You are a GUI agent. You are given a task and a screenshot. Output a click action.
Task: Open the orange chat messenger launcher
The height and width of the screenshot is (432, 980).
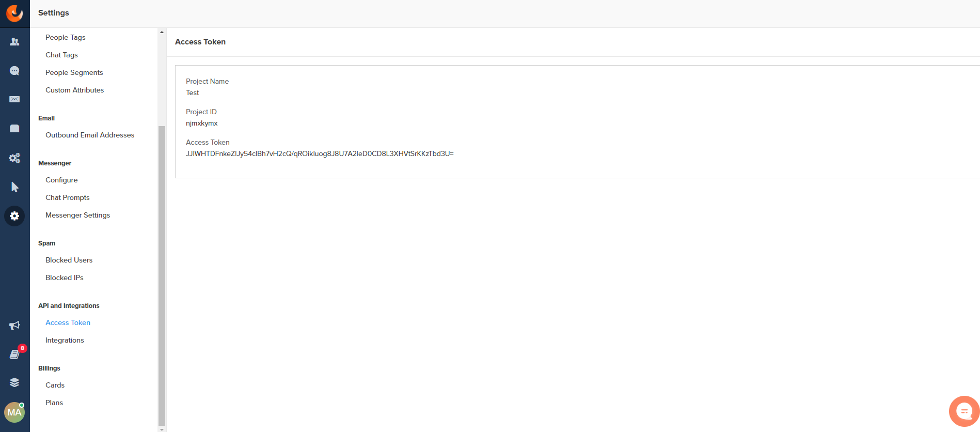tap(964, 411)
